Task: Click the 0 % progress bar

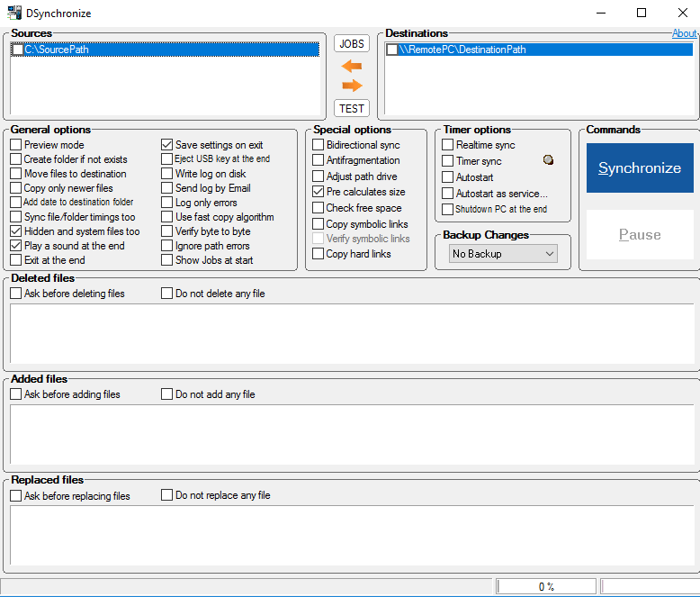Action: [546, 586]
